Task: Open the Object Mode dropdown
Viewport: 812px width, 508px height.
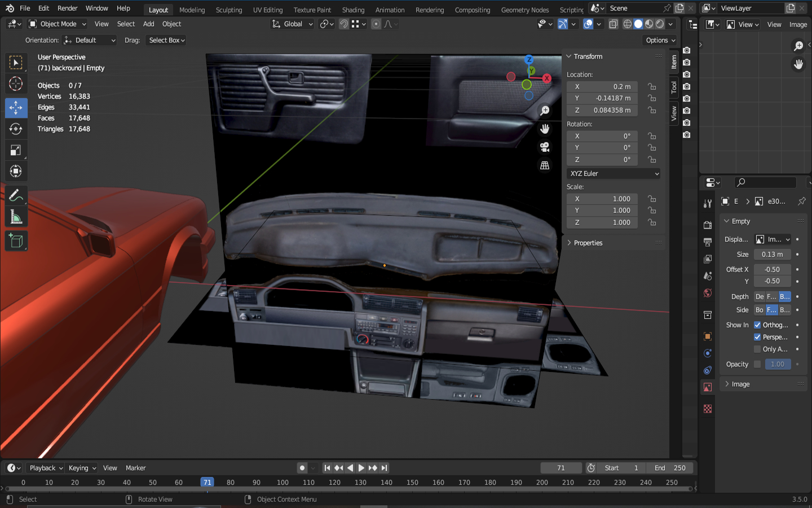Action: coord(58,24)
